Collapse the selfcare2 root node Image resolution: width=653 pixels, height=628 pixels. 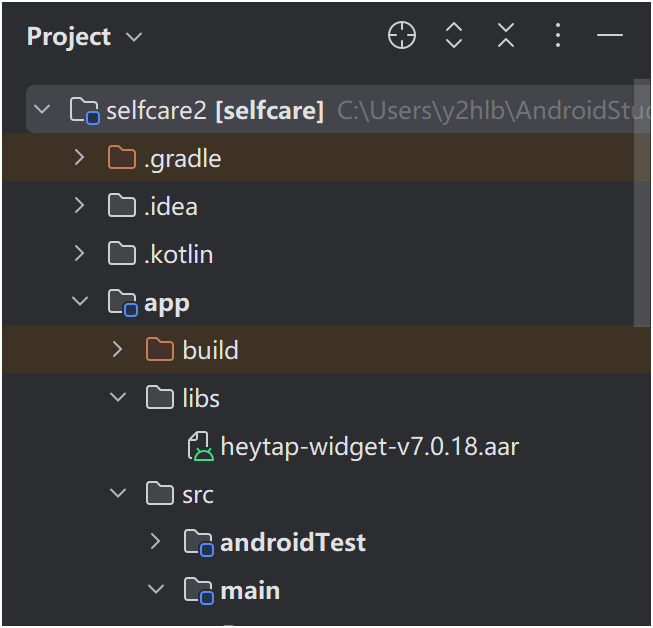point(42,110)
